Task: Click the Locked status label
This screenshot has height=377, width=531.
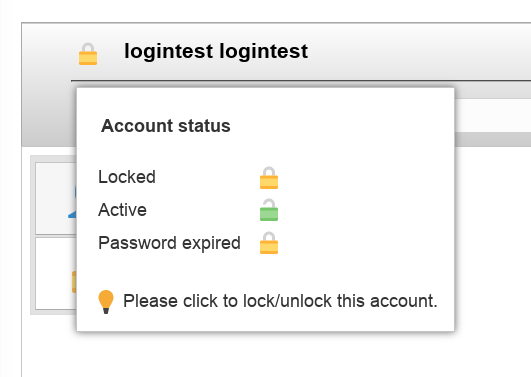Action: pyautogui.click(x=127, y=177)
